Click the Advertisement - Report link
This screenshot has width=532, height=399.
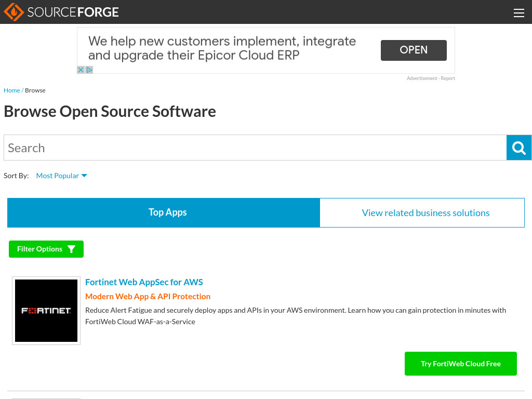[x=431, y=78]
